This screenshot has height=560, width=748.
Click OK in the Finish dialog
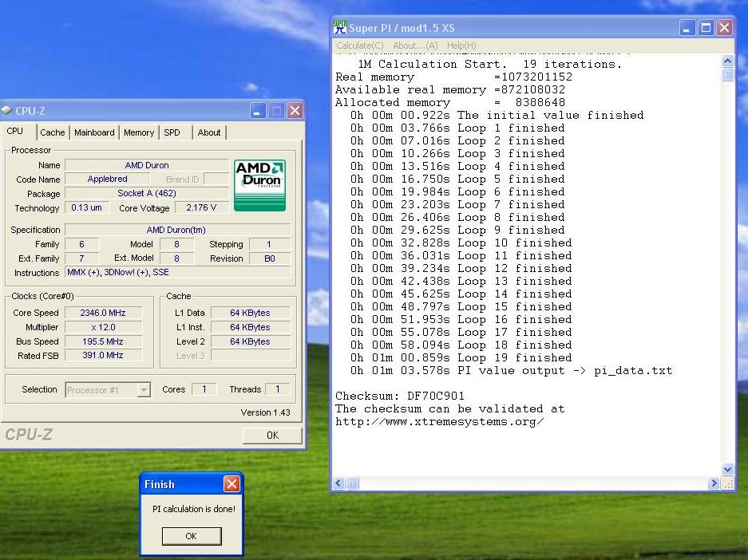coord(192,536)
